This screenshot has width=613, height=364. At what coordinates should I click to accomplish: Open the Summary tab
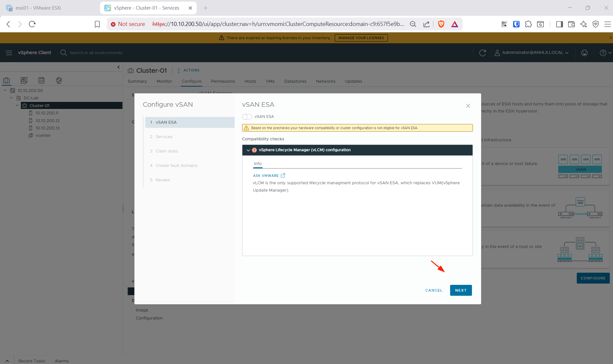point(137,81)
